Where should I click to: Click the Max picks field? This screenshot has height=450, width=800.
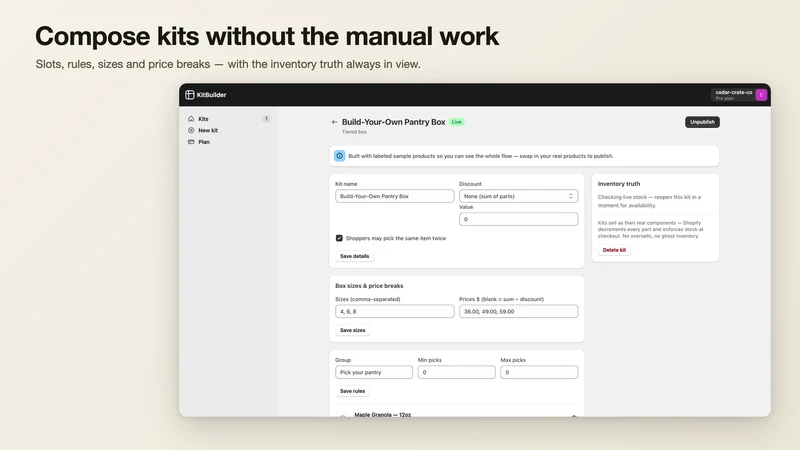(539, 372)
